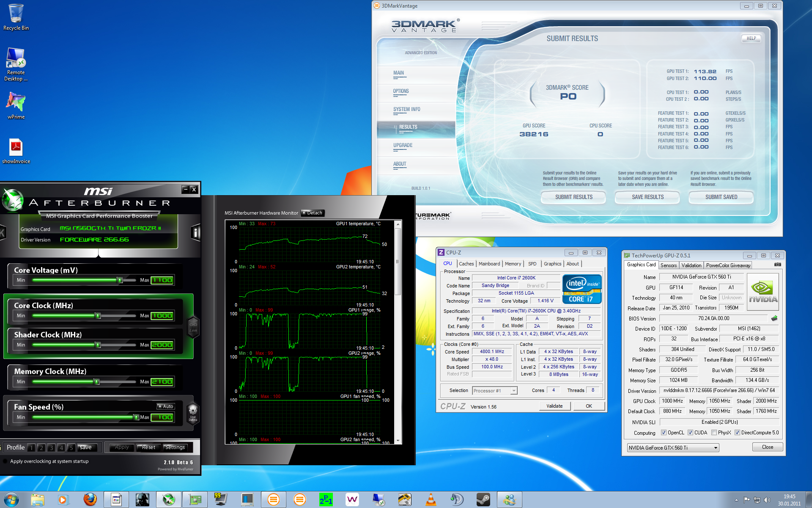Click the MSI Afterburner dragon logo

coord(13,199)
